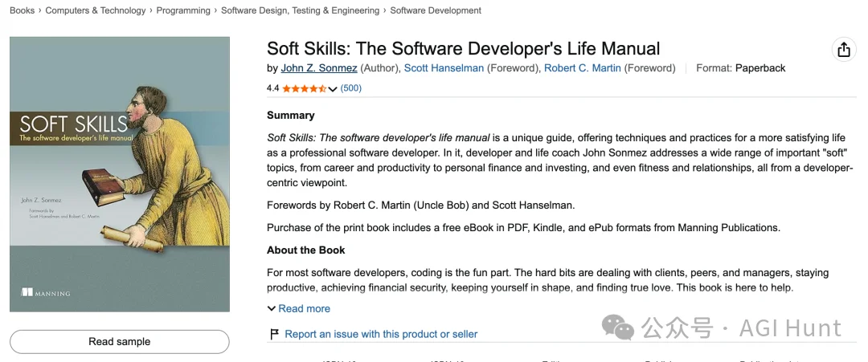868x362 pixels.
Task: Open the Programming breadcrumb category
Action: (x=183, y=10)
